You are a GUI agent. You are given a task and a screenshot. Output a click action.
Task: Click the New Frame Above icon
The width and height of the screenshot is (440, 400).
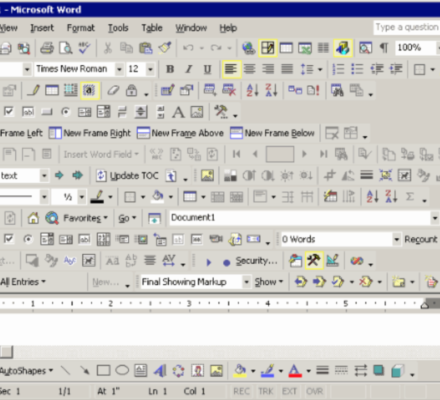click(180, 133)
